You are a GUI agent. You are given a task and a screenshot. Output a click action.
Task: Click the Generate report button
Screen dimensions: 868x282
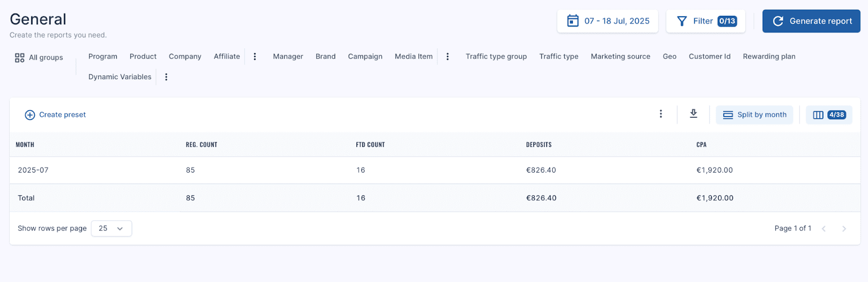[x=811, y=21]
